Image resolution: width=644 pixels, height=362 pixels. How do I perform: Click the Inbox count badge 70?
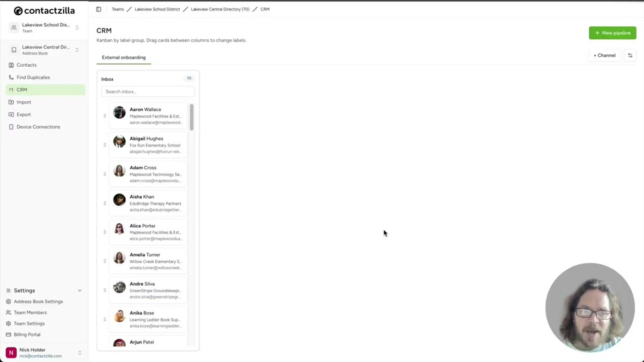189,78
